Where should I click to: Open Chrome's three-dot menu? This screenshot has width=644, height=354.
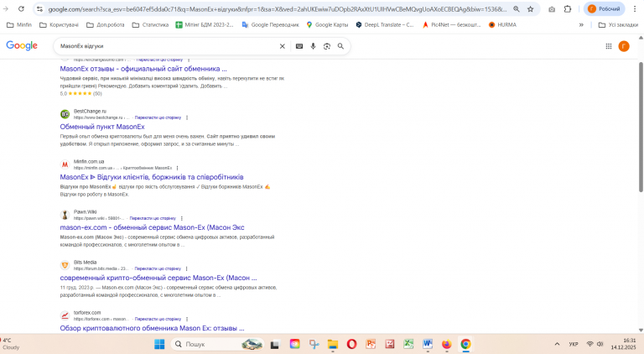pos(635,9)
